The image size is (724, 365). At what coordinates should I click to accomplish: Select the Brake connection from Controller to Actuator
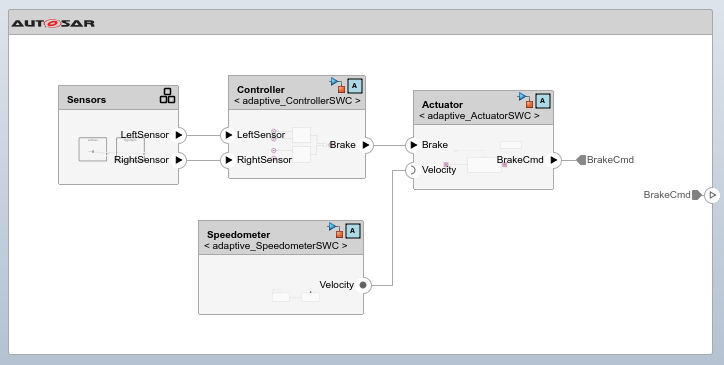coord(389,145)
